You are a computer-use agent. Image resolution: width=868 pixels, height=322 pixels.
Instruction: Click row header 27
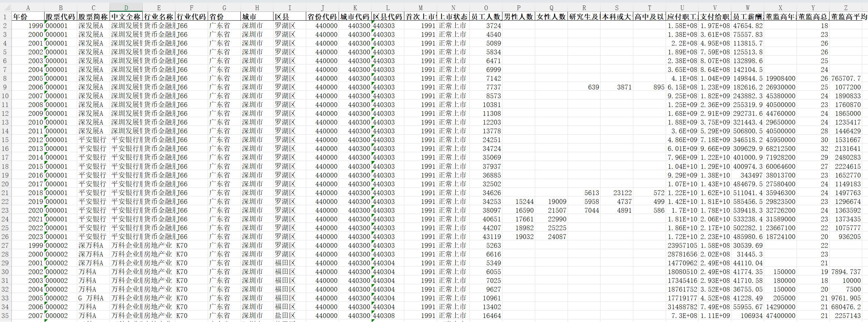click(x=5, y=245)
